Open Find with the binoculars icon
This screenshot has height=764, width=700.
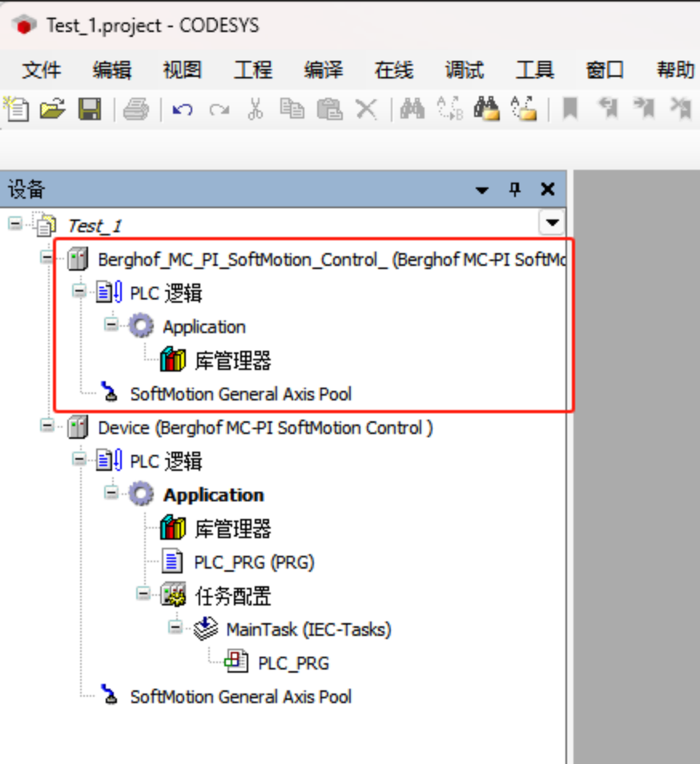(x=412, y=108)
